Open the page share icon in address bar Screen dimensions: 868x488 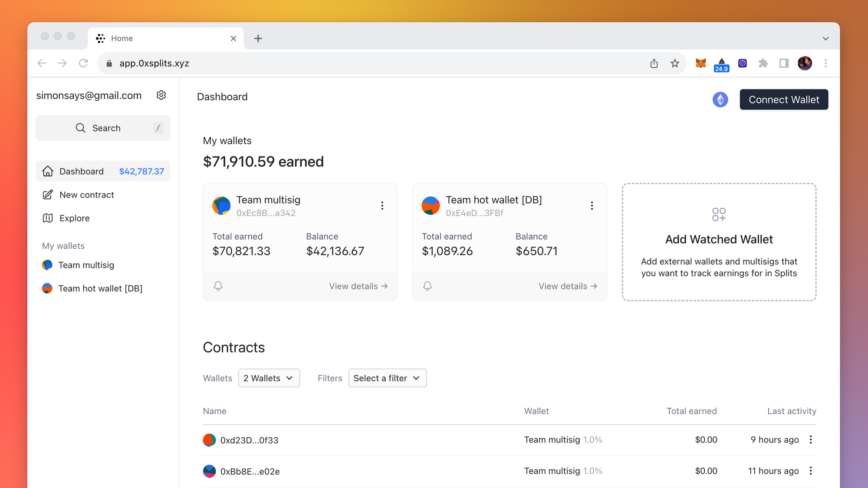654,63
